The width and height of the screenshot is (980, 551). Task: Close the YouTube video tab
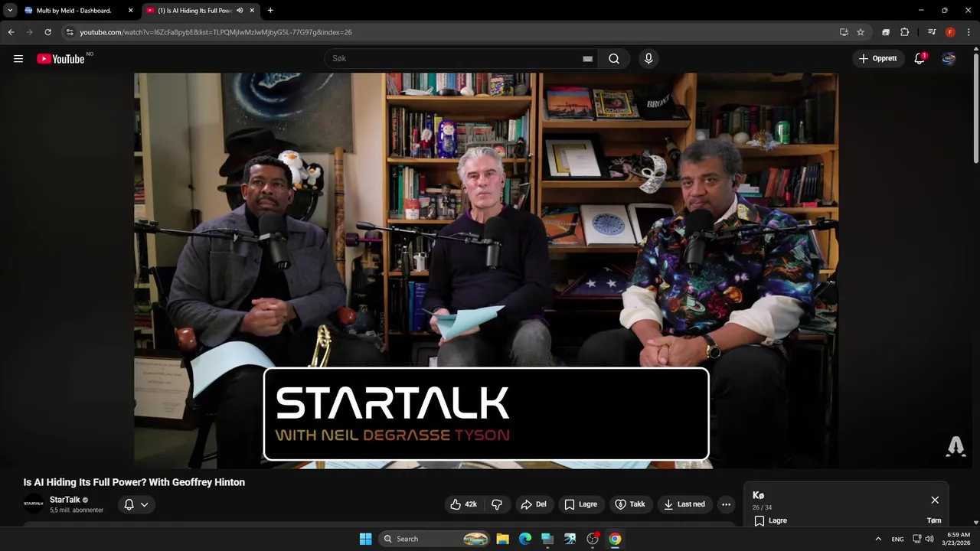(x=252, y=10)
